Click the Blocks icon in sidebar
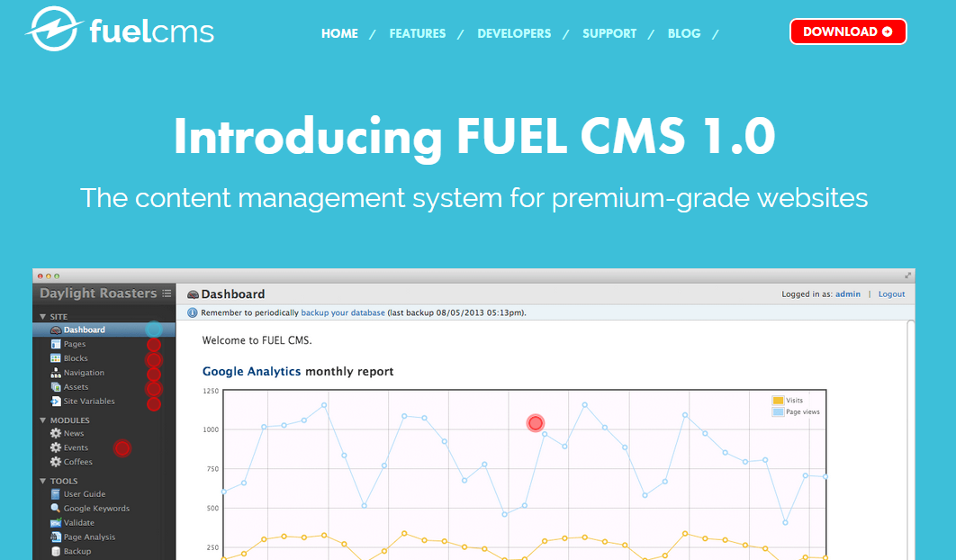Screen dimensions: 956x560 (56, 358)
